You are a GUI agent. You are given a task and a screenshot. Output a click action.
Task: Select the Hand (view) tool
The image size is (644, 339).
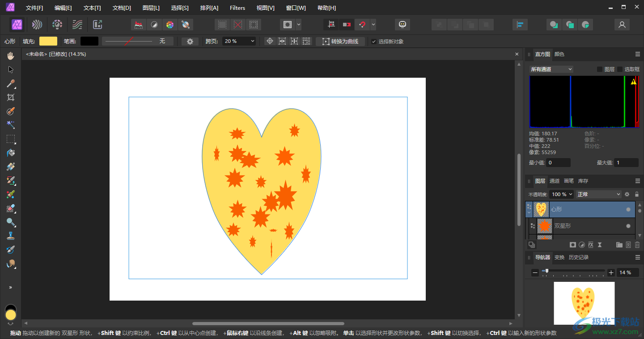pyautogui.click(x=11, y=56)
